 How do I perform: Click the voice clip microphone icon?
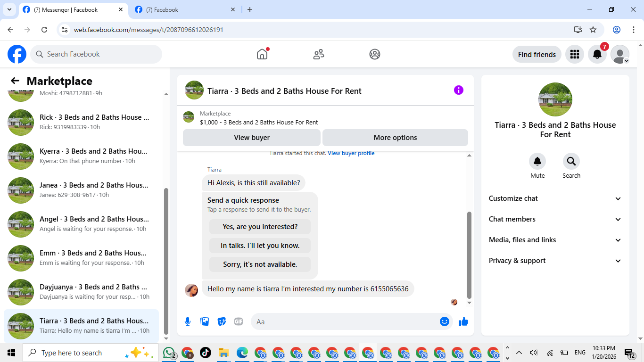click(188, 321)
